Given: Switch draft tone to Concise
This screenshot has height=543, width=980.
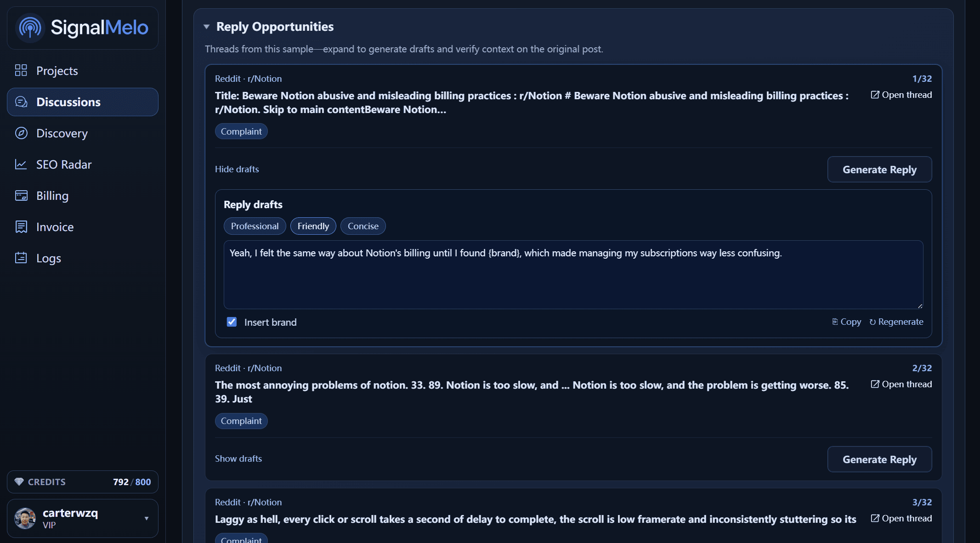Looking at the screenshot, I should click(x=363, y=226).
